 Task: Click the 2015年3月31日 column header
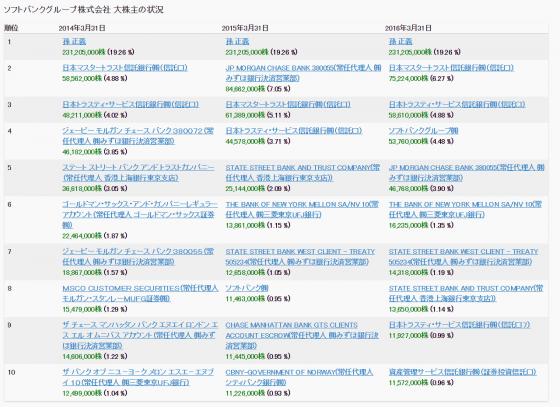(245, 28)
